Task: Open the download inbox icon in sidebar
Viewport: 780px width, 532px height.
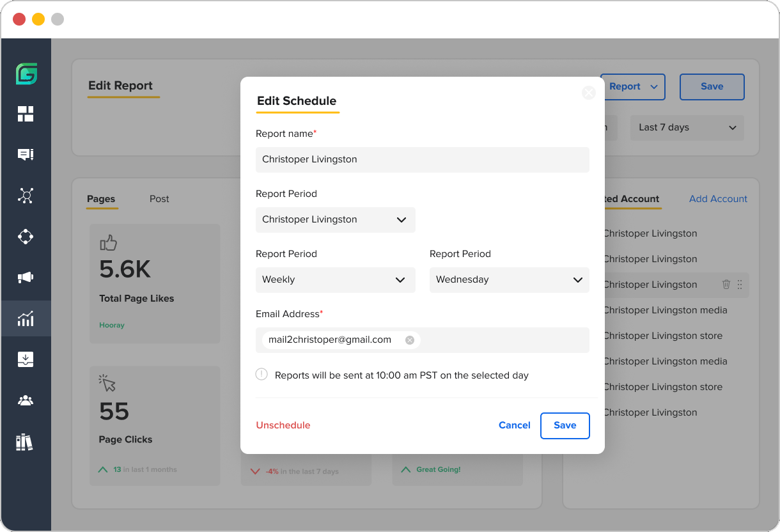Action: coord(26,359)
